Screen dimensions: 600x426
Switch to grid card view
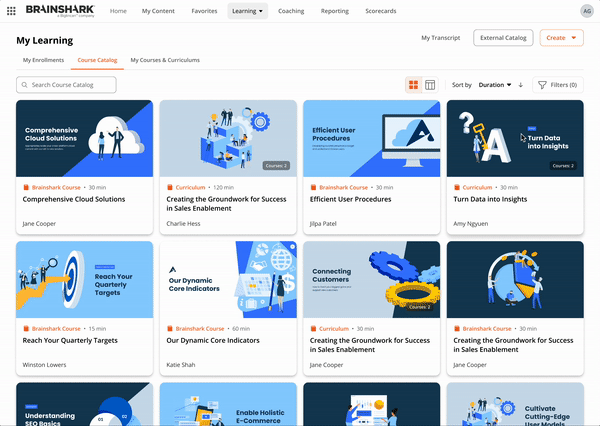pos(413,85)
